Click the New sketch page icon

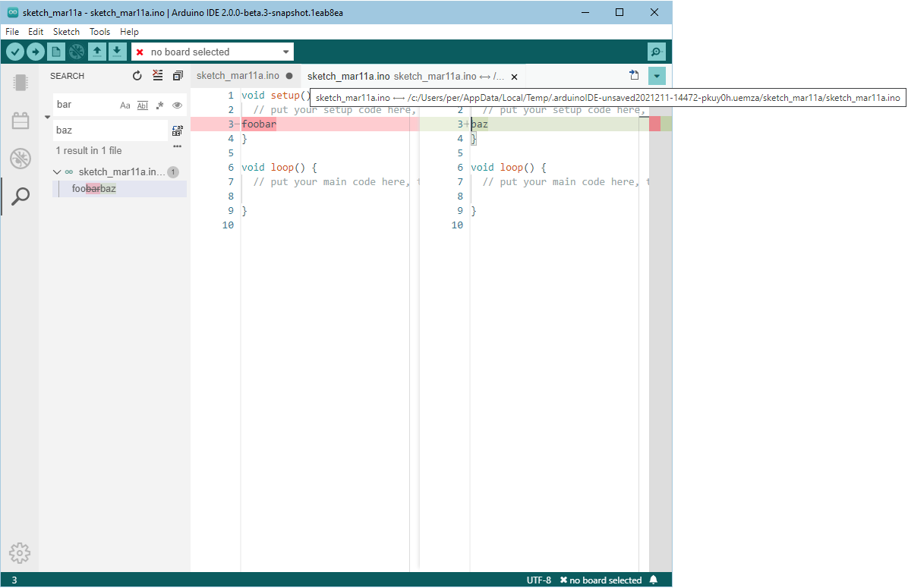tap(56, 52)
